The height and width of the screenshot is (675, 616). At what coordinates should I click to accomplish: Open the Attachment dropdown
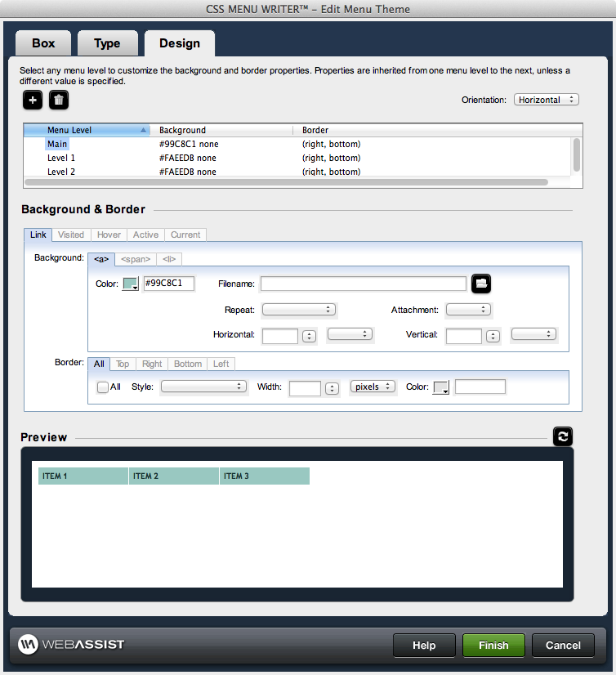(x=468, y=310)
